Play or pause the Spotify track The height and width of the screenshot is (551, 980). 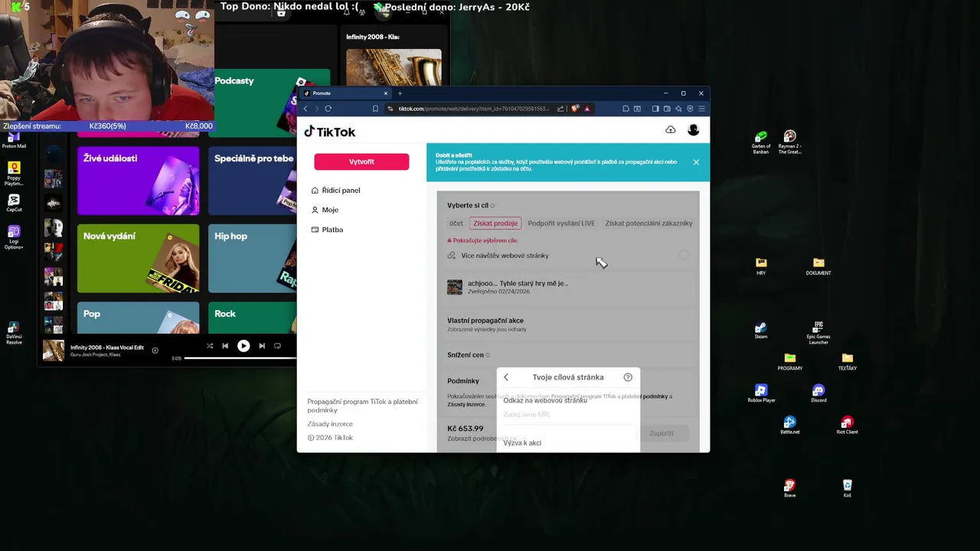coord(243,346)
